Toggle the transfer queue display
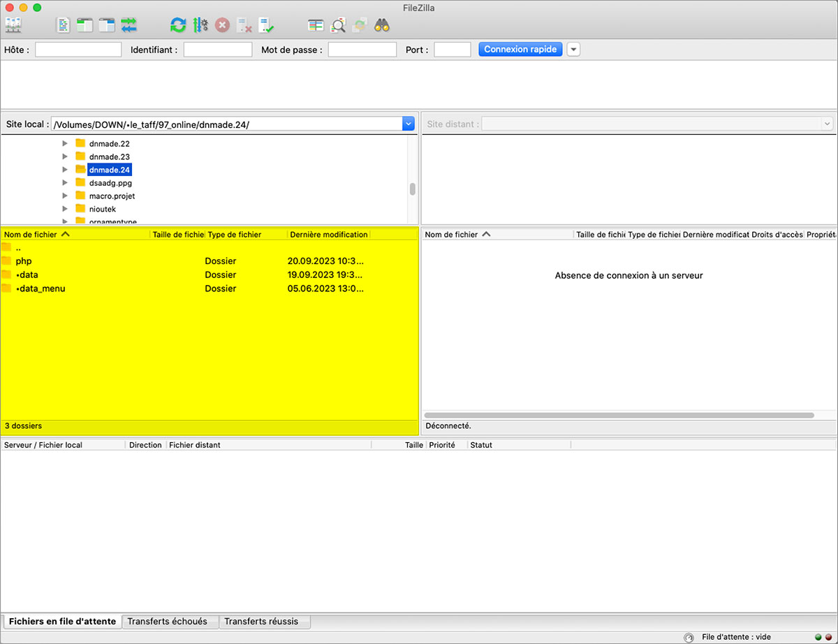 pos(128,26)
